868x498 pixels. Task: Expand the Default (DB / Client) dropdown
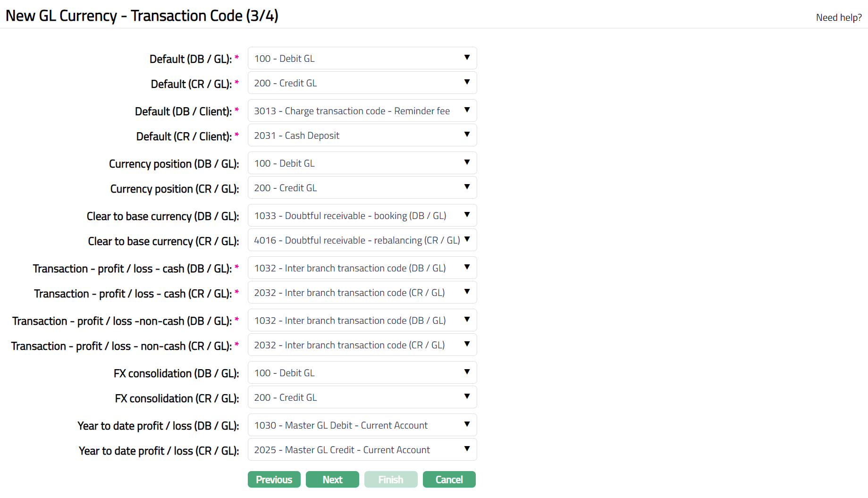tap(362, 111)
